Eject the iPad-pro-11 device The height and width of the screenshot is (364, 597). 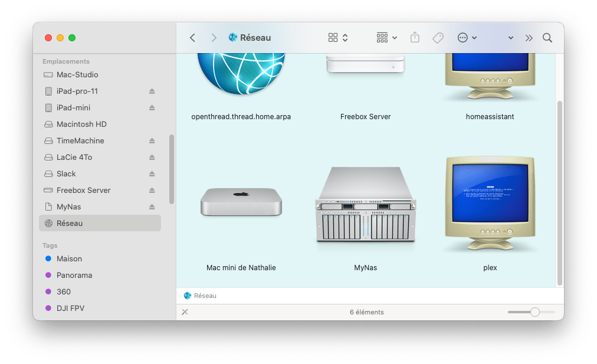152,91
